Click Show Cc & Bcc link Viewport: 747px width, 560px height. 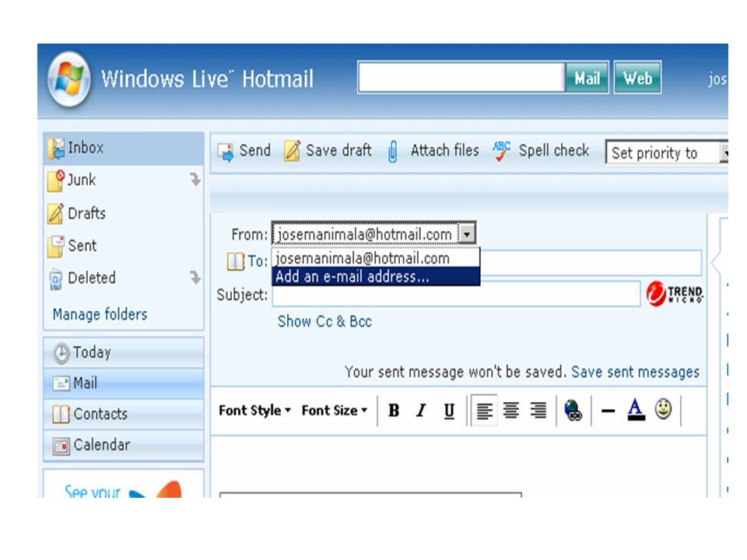point(324,321)
